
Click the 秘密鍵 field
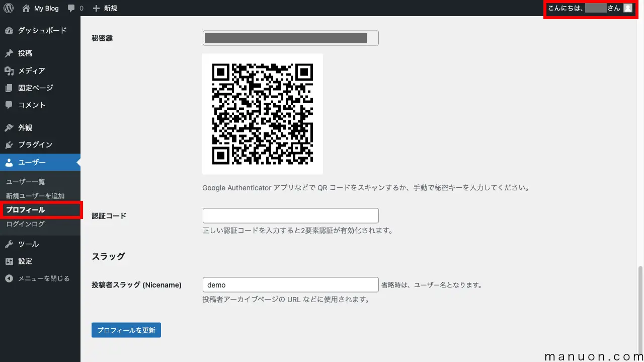pos(290,38)
